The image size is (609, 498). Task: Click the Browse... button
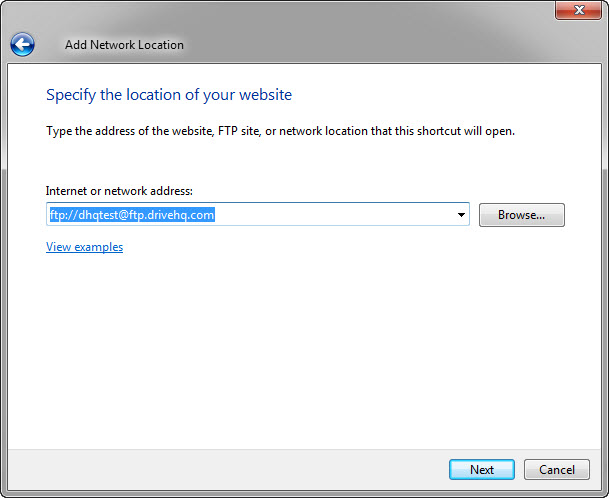coord(521,215)
